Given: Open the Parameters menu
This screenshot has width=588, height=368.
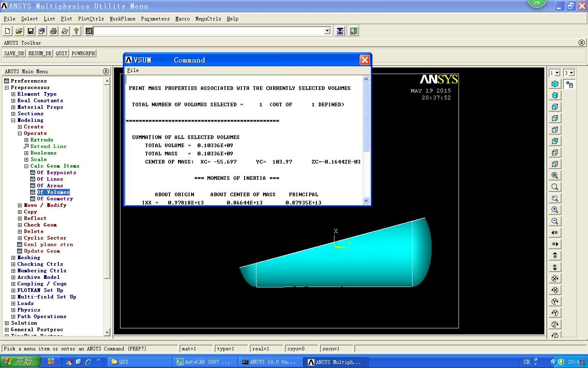Looking at the screenshot, I should coord(155,19).
